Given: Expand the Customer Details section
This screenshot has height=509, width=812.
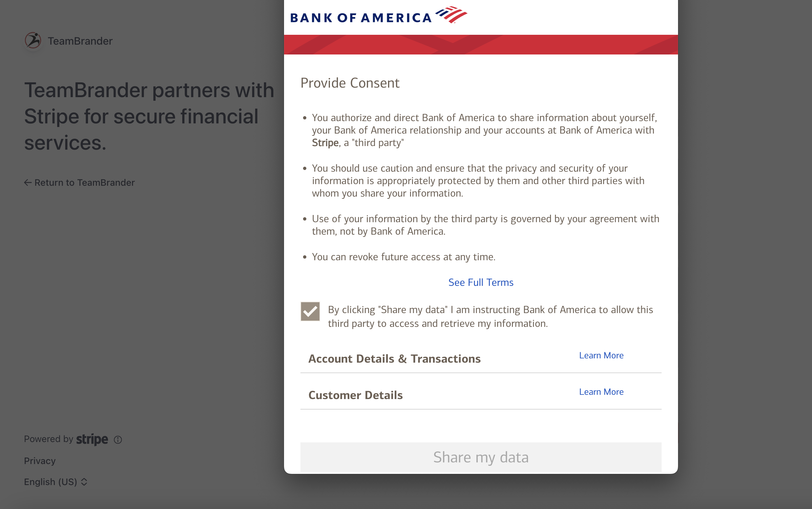Looking at the screenshot, I should click(355, 395).
